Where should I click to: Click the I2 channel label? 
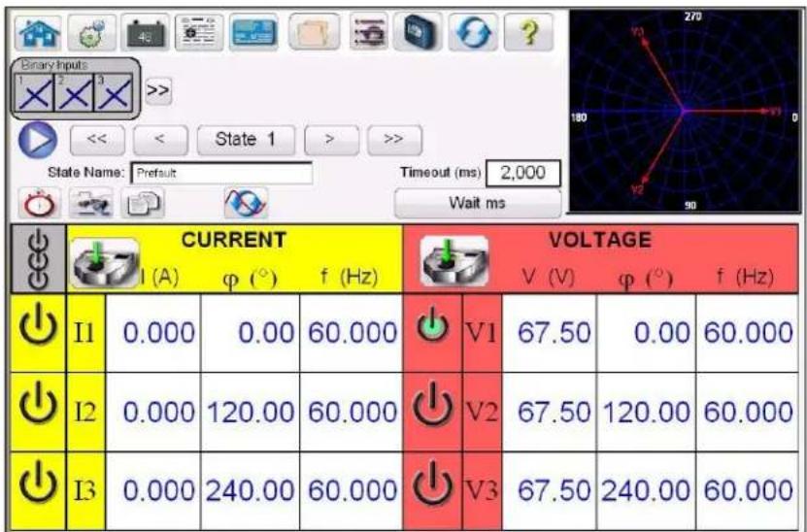pyautogui.click(x=85, y=413)
